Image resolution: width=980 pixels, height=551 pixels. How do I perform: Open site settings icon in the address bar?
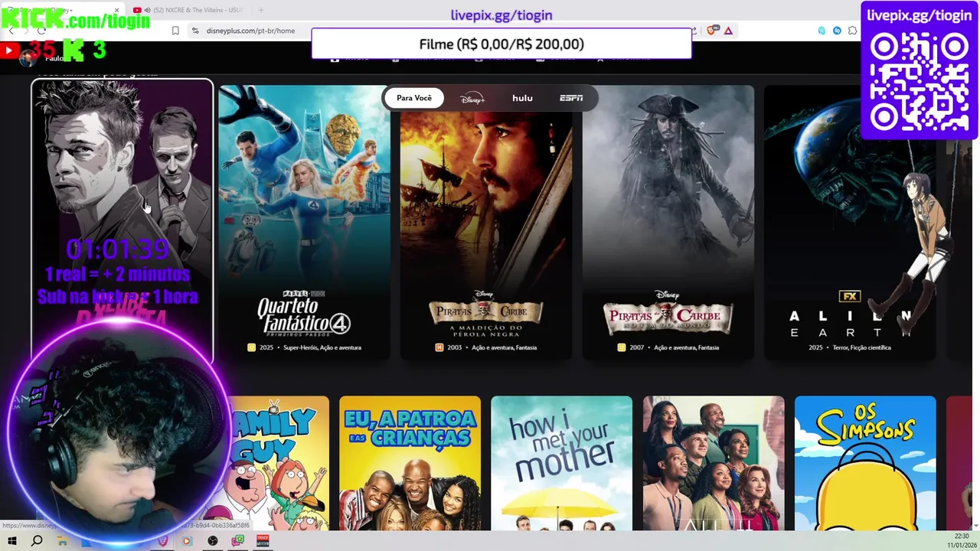pyautogui.click(x=195, y=31)
